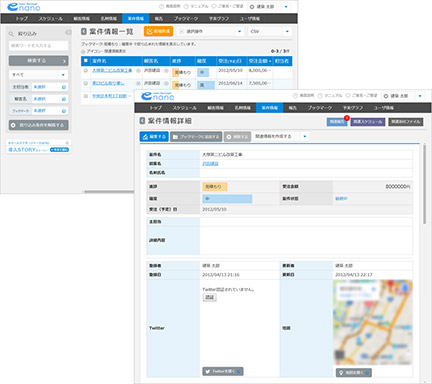Sort by the 案件名 column header
Viewport: 432px width, 384px height.
click(x=116, y=61)
